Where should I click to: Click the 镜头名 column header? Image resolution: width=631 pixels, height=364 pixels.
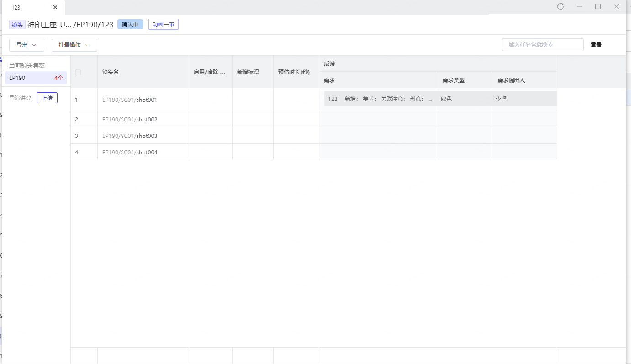click(x=111, y=72)
